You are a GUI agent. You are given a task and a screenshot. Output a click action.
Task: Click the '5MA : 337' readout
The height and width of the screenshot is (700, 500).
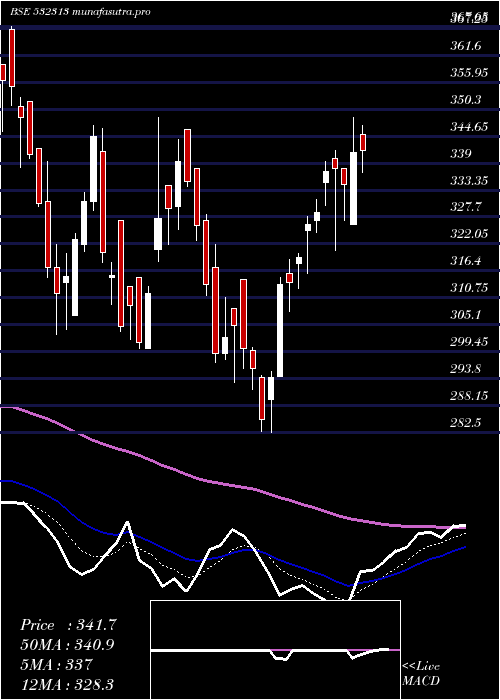click(x=56, y=664)
